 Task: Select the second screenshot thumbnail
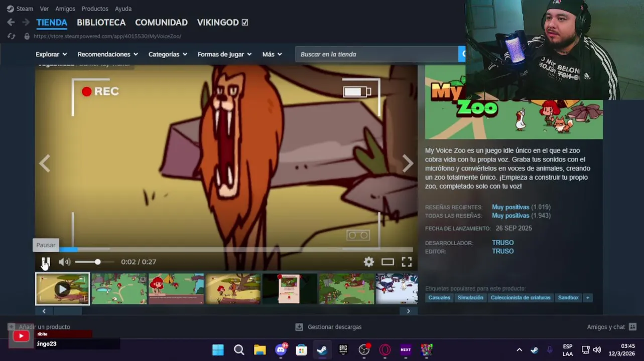coord(119,289)
